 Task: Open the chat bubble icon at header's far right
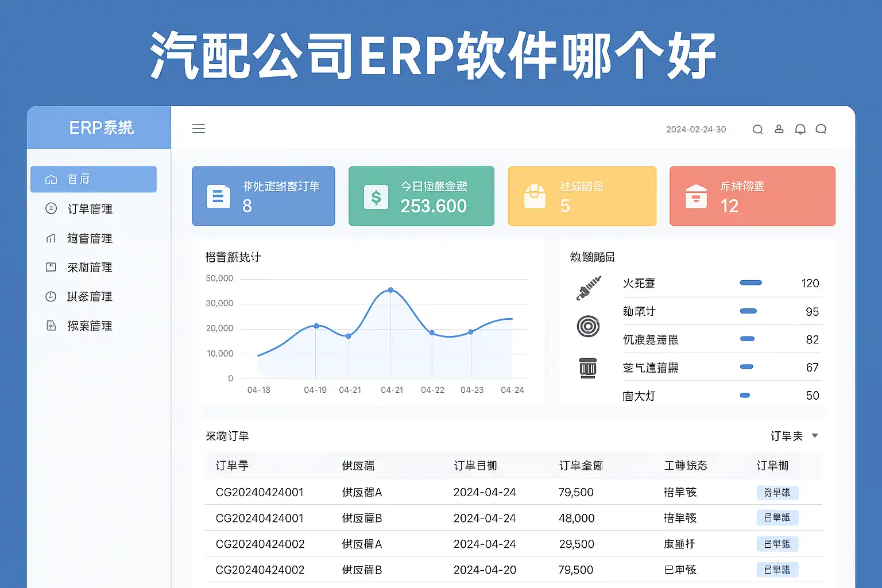[821, 129]
